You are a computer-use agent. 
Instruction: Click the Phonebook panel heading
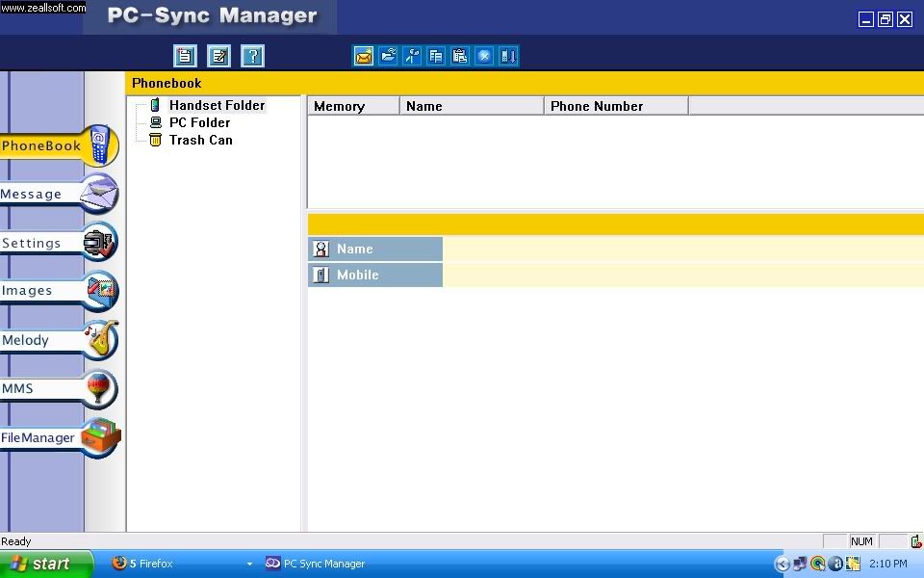click(x=167, y=83)
